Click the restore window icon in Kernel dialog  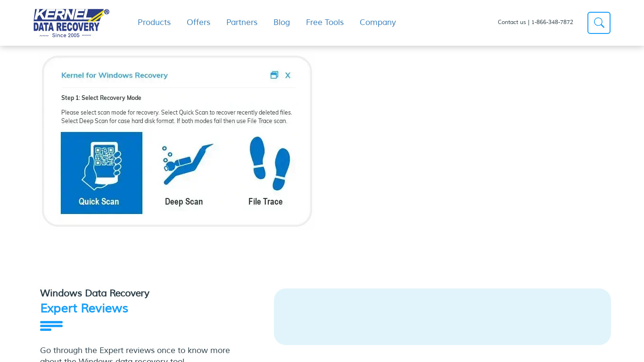pos(274,75)
